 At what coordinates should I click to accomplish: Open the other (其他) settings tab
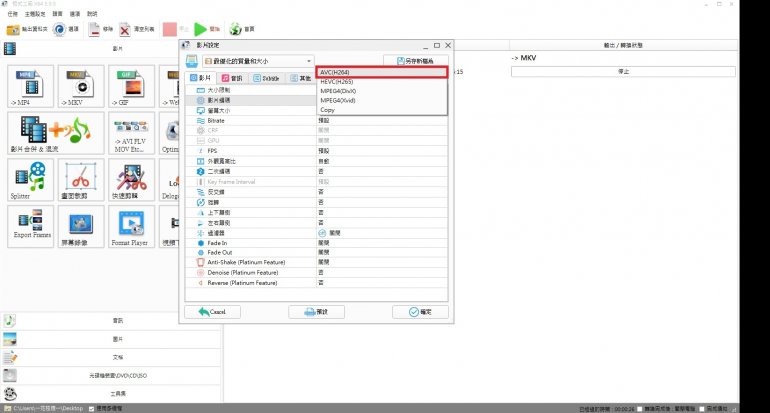[300, 78]
